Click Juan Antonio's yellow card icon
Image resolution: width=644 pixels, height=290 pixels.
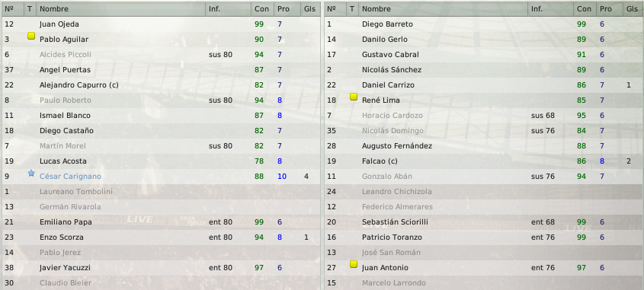click(x=354, y=265)
